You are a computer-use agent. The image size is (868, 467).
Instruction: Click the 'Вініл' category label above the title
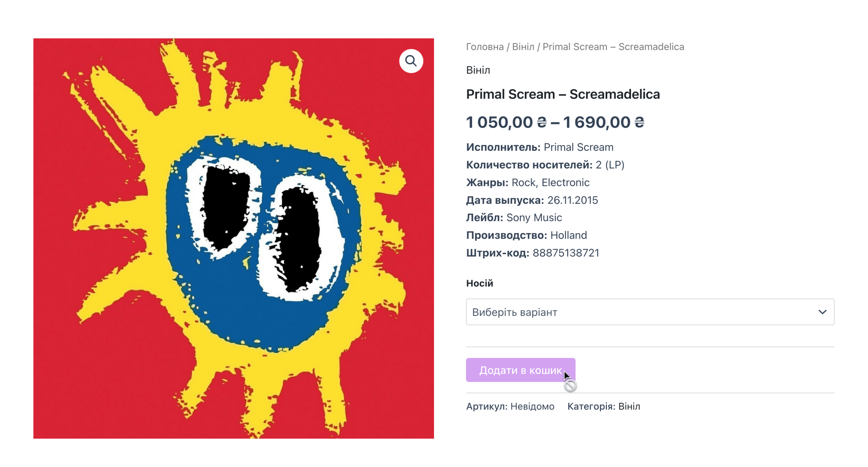click(x=478, y=70)
